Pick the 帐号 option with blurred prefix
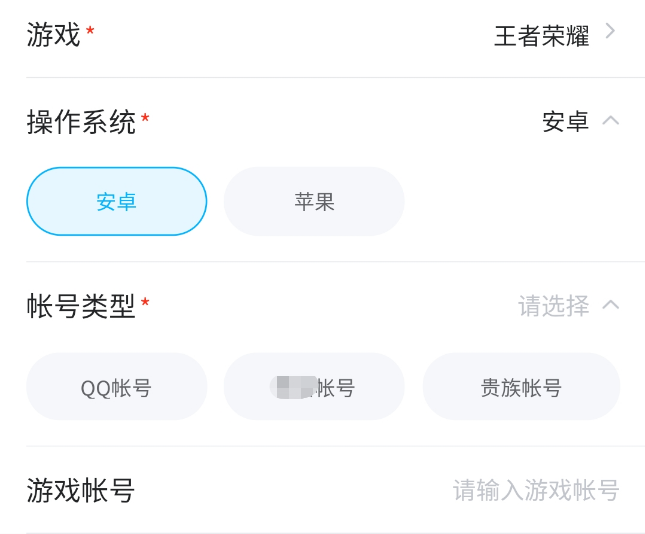The image size is (645, 534). [314, 387]
